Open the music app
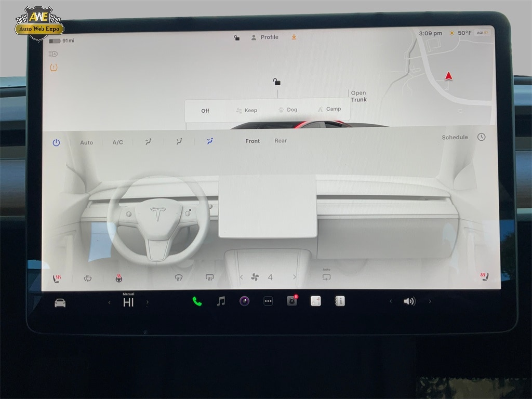 [x=221, y=301]
